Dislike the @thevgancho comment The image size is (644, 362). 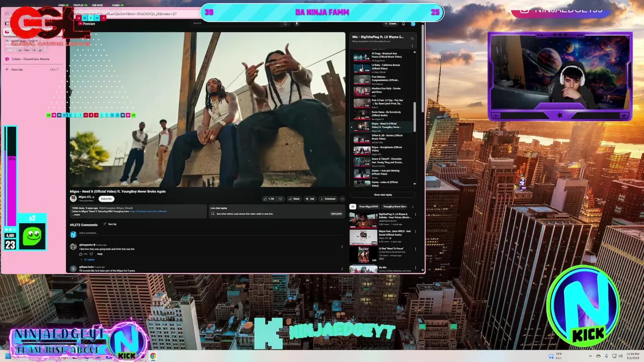point(91,254)
